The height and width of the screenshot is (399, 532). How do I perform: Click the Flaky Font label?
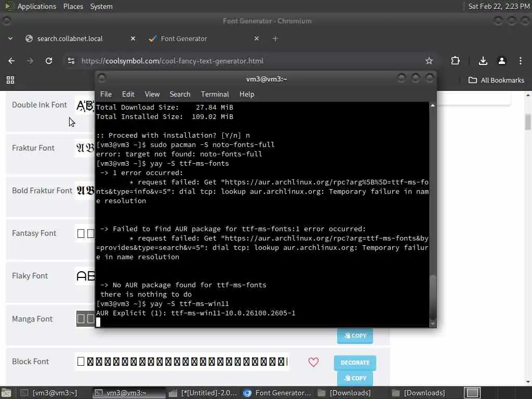[x=30, y=276]
